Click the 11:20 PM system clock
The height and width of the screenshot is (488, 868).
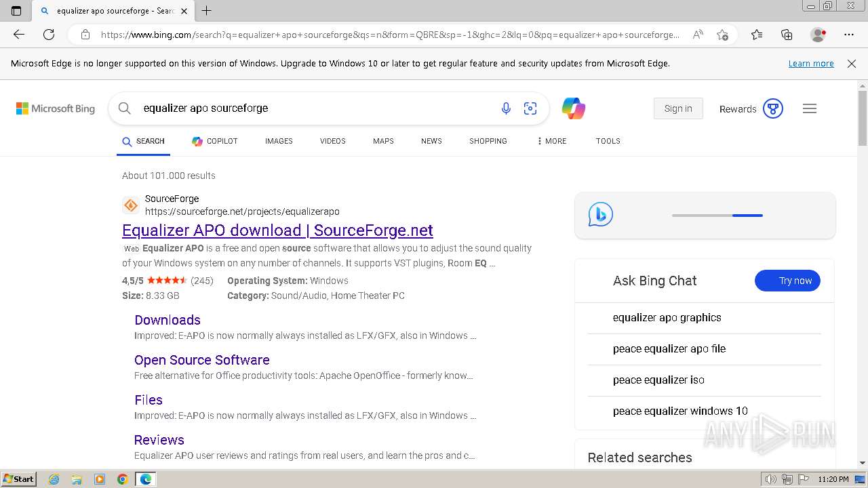click(833, 479)
